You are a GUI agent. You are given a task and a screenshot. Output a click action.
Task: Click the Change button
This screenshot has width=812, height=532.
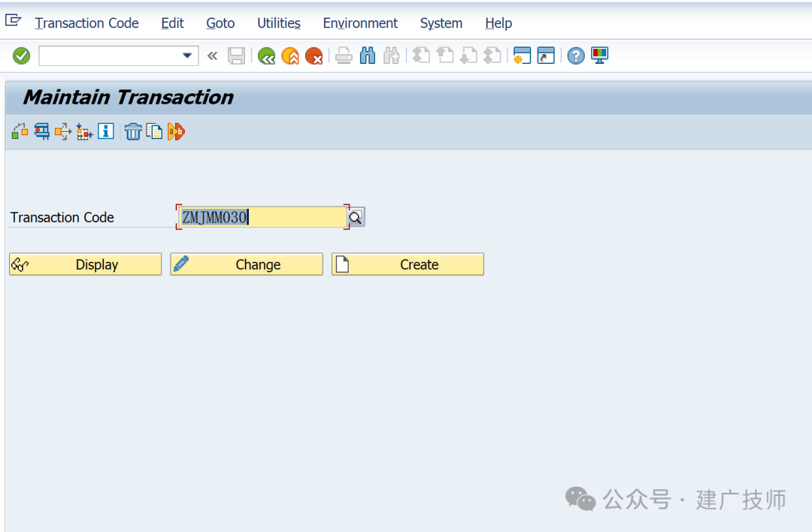coord(247,264)
